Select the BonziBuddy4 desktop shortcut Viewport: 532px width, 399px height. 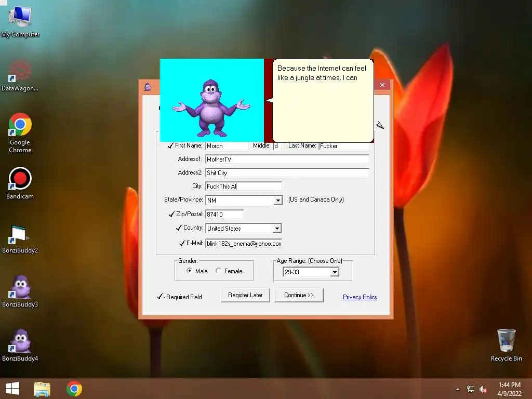click(x=20, y=345)
